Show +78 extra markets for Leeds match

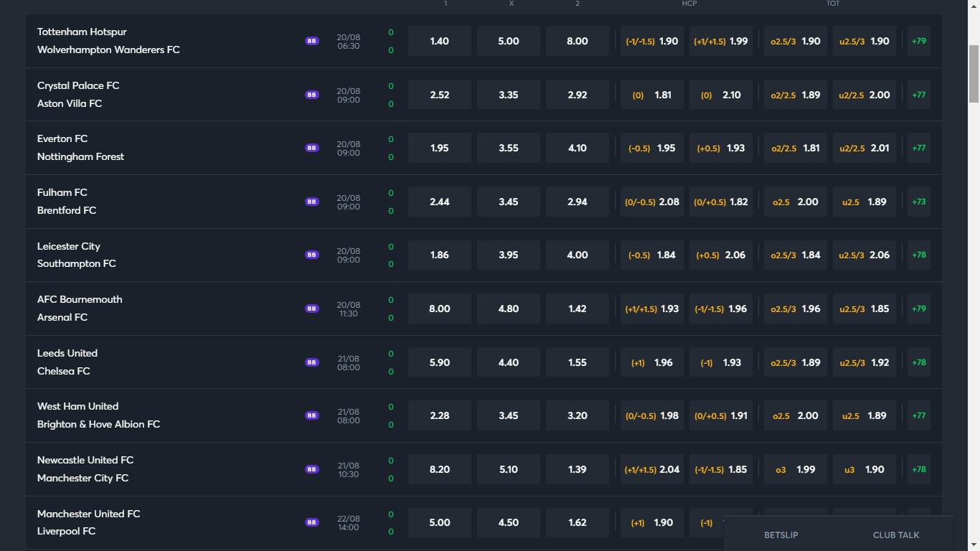coord(919,362)
